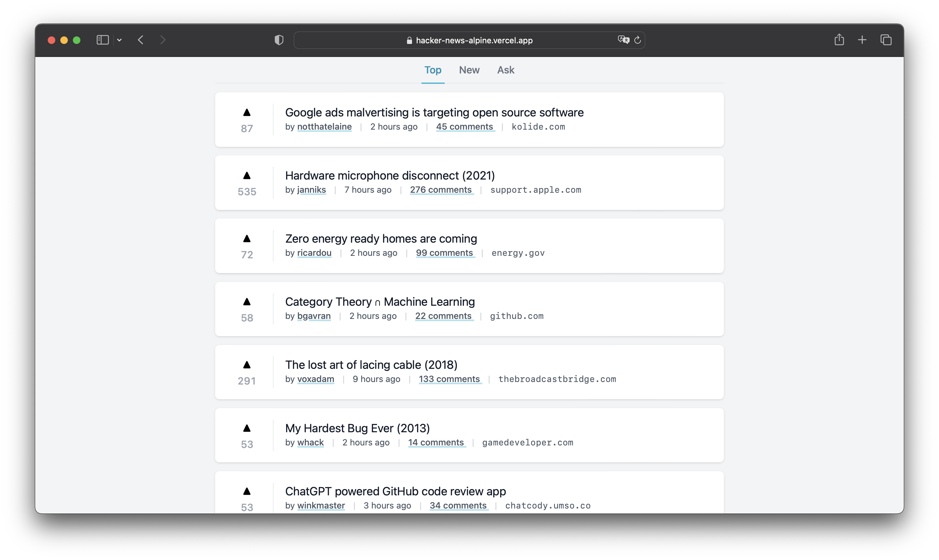Open user profile voxadam
Screen dimensions: 939x560
click(x=316, y=379)
